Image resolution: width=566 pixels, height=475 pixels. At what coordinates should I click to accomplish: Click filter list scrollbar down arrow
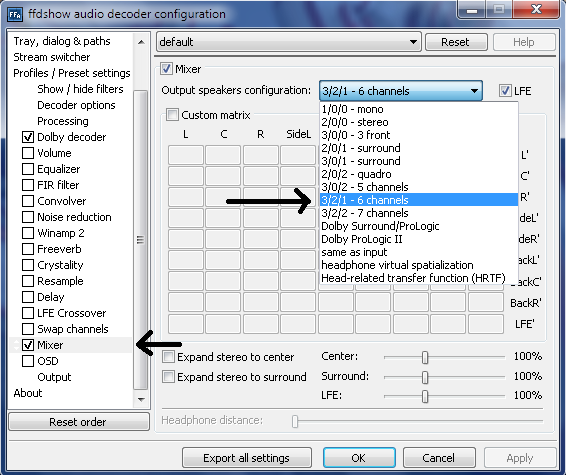point(141,399)
